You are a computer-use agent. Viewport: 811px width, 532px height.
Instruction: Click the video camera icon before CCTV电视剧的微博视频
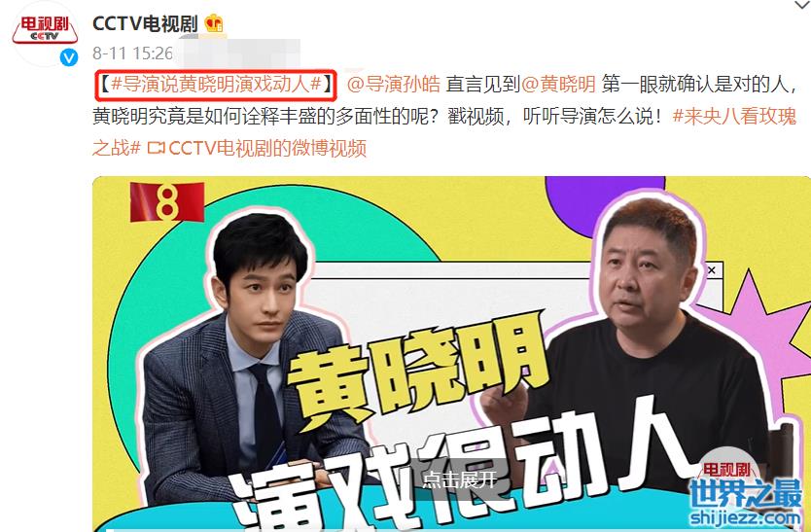tap(156, 149)
